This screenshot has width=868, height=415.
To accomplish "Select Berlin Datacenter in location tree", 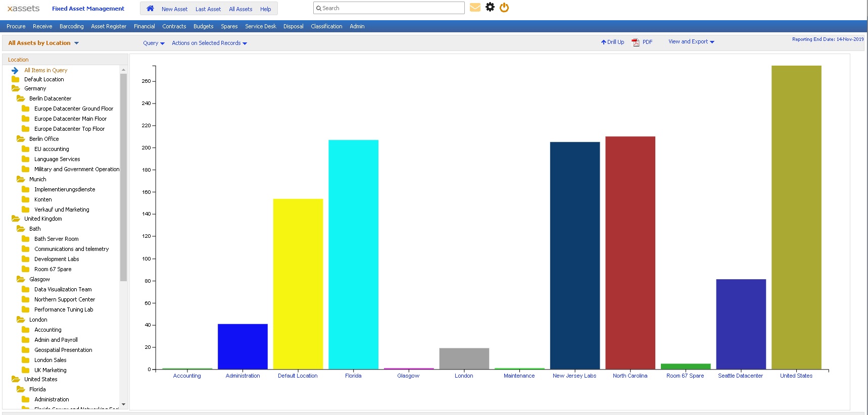I will pos(50,98).
